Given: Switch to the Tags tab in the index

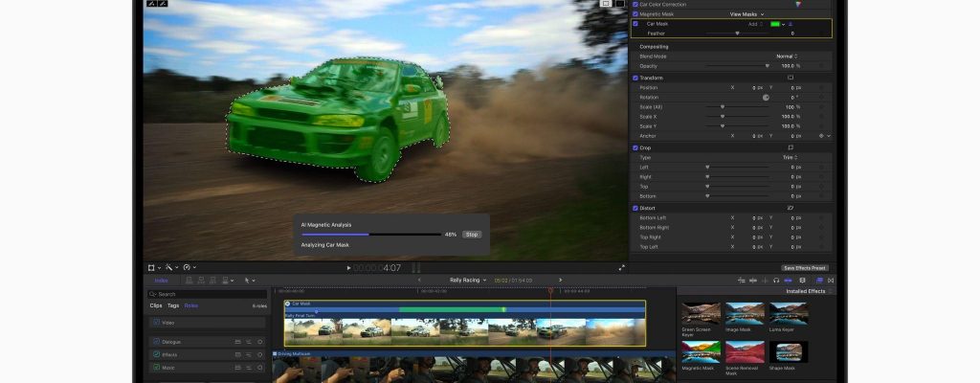Looking at the screenshot, I should 173,305.
